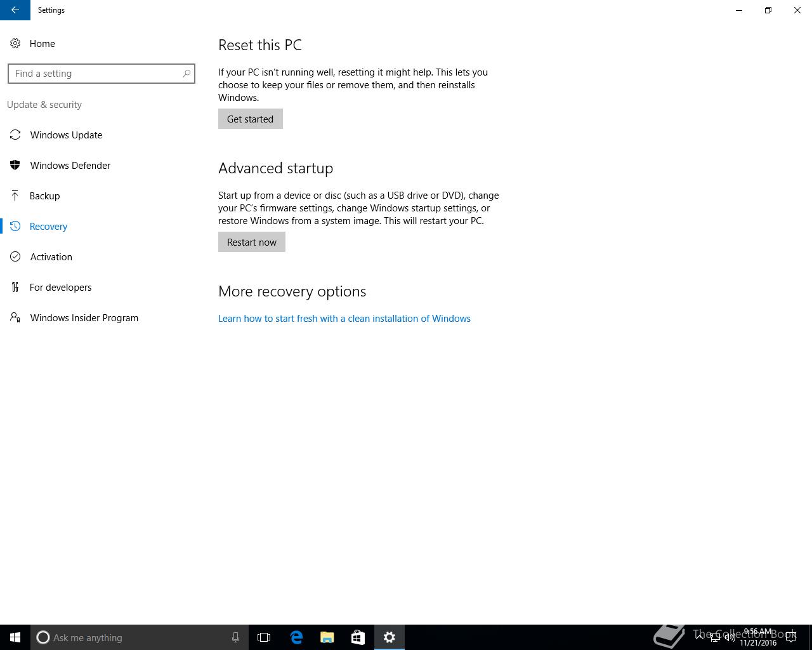
Task: Activate the Cortana microphone icon
Action: coord(235,637)
